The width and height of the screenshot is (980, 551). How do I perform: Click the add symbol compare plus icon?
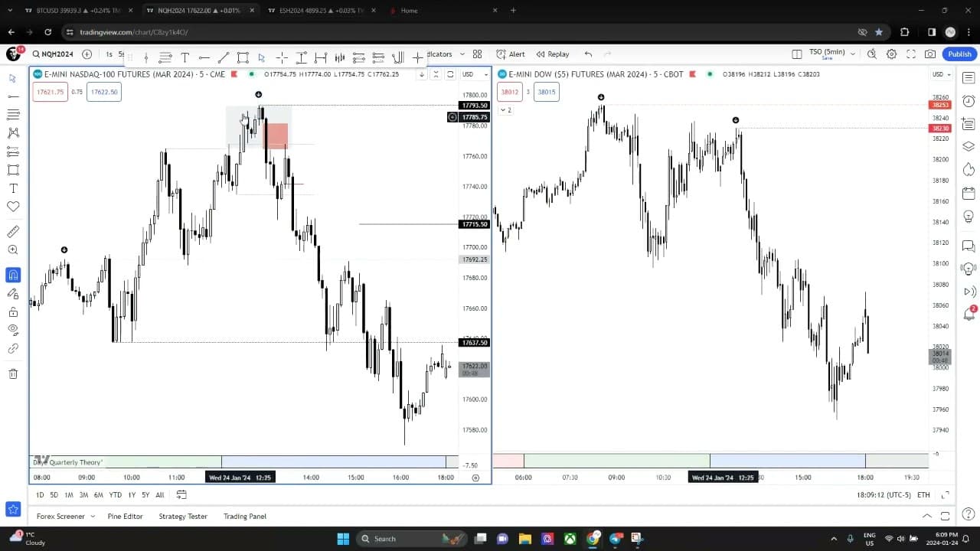[x=87, y=54]
